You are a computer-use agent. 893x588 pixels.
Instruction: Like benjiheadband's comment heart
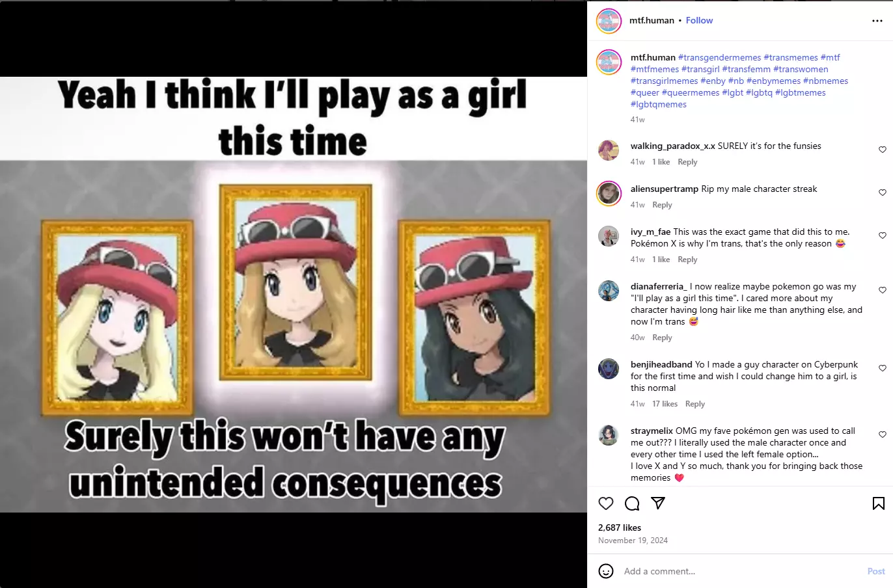pyautogui.click(x=883, y=368)
